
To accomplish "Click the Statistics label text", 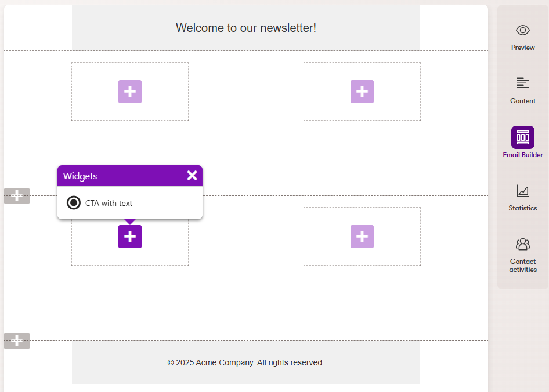I will pos(523,208).
